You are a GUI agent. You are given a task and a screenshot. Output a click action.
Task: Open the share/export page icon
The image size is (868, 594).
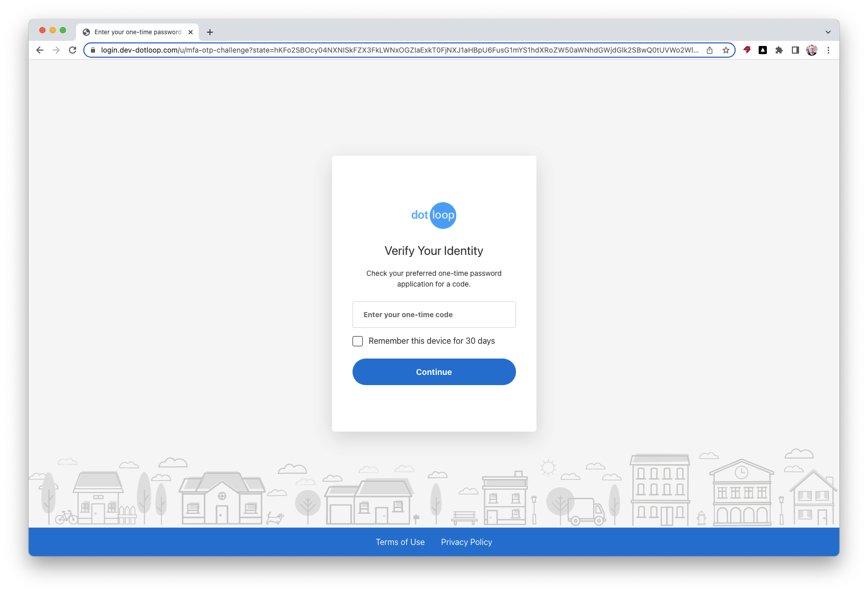[710, 50]
